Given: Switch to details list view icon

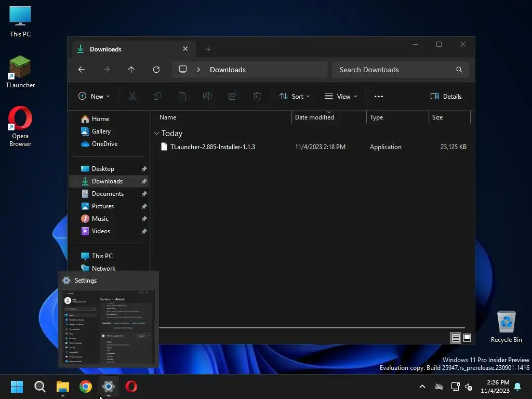Looking at the screenshot, I should (456, 338).
